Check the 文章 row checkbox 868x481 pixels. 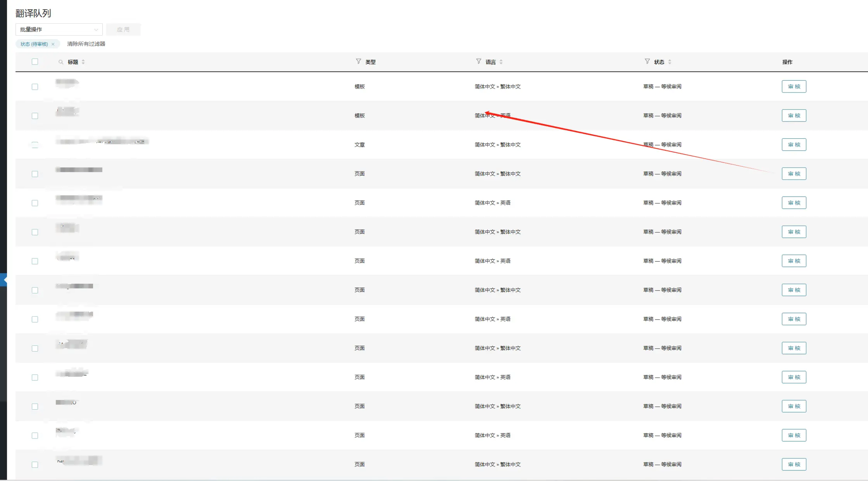pos(35,145)
